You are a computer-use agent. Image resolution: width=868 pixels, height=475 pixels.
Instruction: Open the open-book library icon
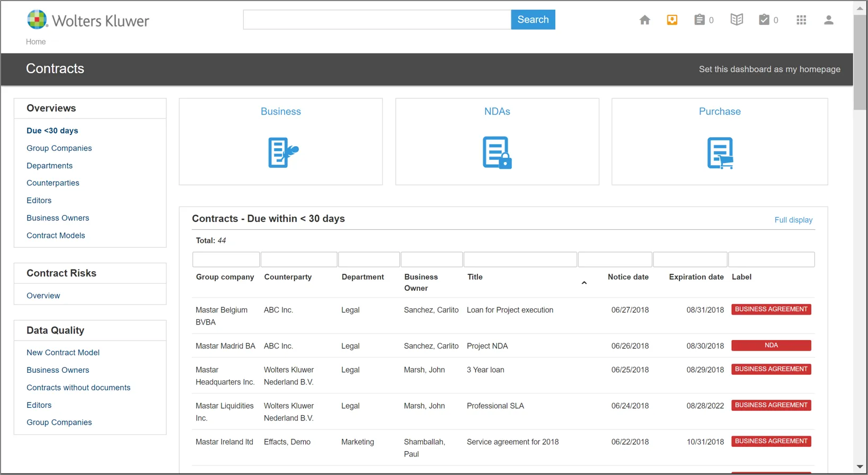pos(737,20)
